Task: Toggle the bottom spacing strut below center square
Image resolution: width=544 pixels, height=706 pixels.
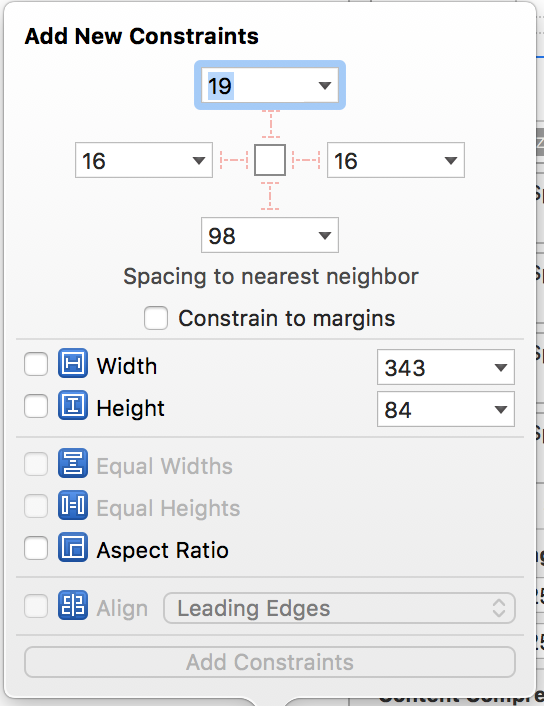Action: tap(270, 196)
